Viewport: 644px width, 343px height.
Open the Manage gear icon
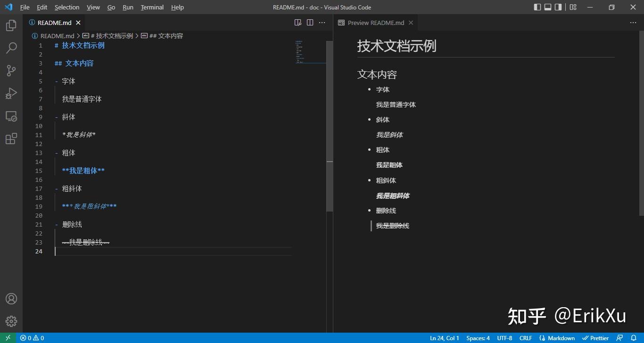(x=11, y=321)
